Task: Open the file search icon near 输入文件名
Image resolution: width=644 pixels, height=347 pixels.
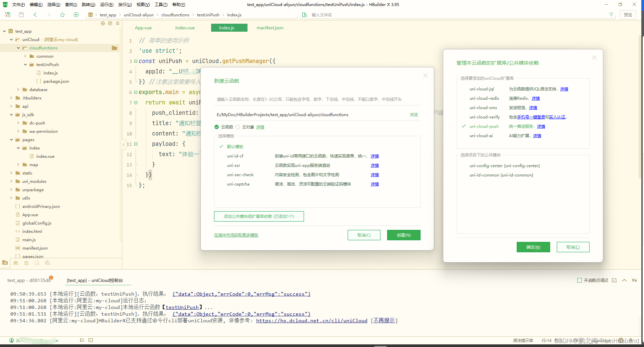Action: point(304,15)
